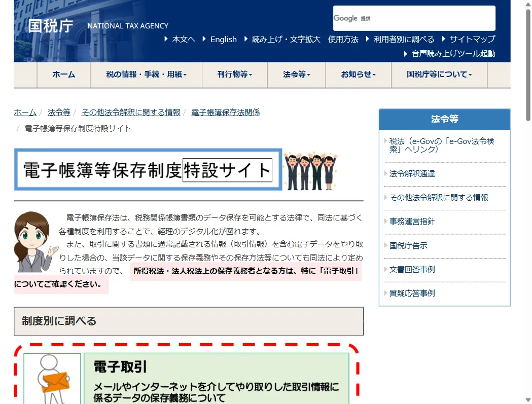
Task: Open その他法令解釈に関する情報 in sidebar
Action: (439, 197)
